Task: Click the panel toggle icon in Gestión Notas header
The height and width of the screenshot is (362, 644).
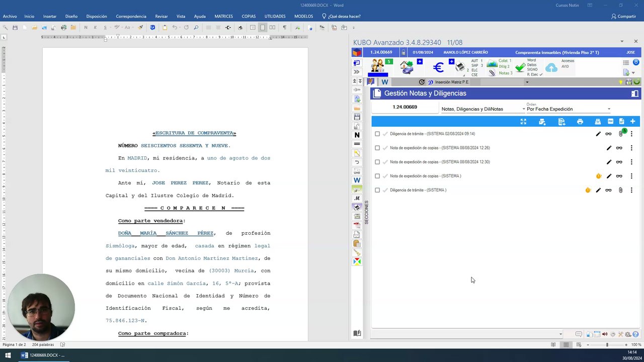Action: tap(635, 94)
